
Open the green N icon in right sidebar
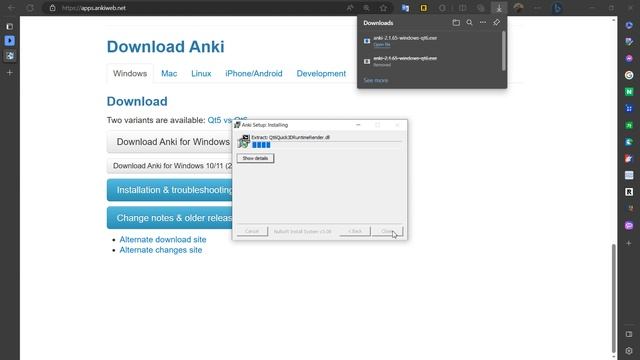point(629,92)
